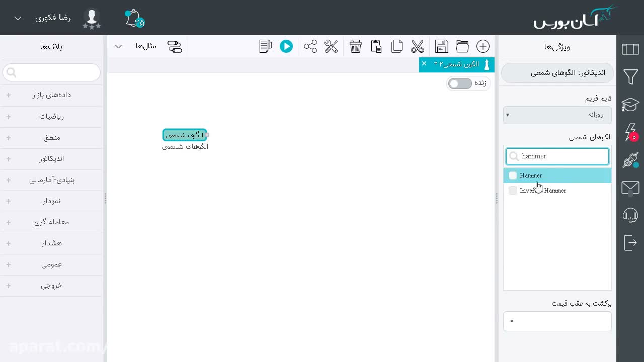Screen dimensions: 644x362
Task: Open the wrench and screwdriver settings icon
Action: 331,46
